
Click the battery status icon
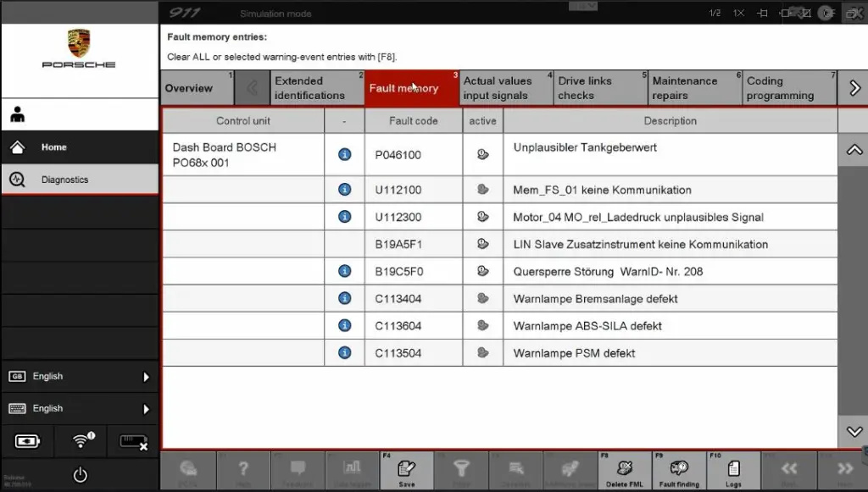point(26,441)
